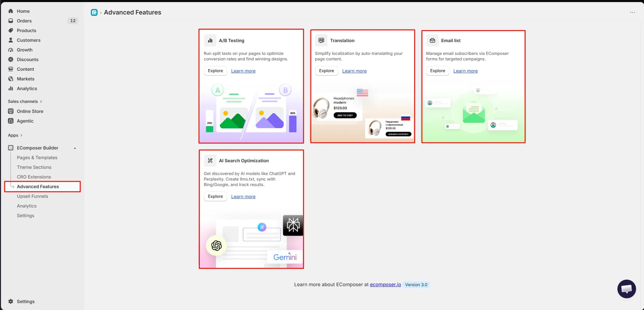Open Theme Sections submenu item
The image size is (644, 310).
click(x=34, y=167)
